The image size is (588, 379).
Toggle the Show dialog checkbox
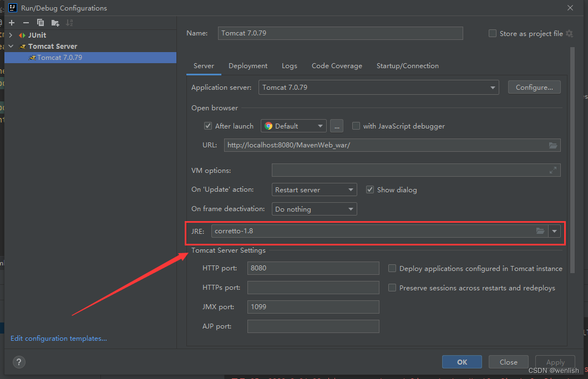point(370,189)
